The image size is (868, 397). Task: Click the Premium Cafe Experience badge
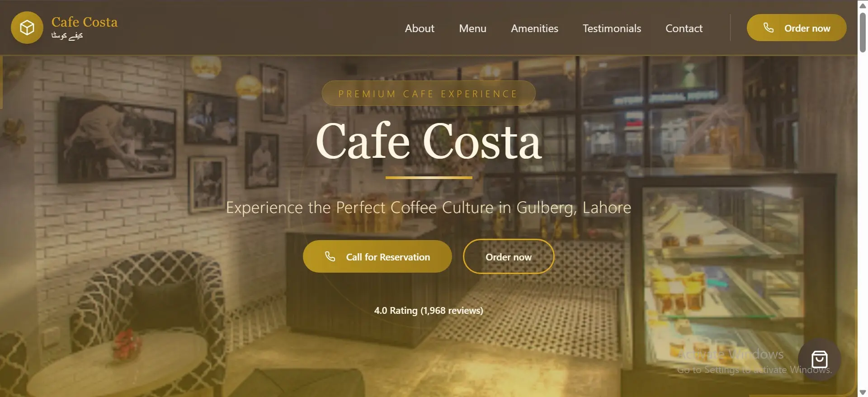tap(429, 94)
